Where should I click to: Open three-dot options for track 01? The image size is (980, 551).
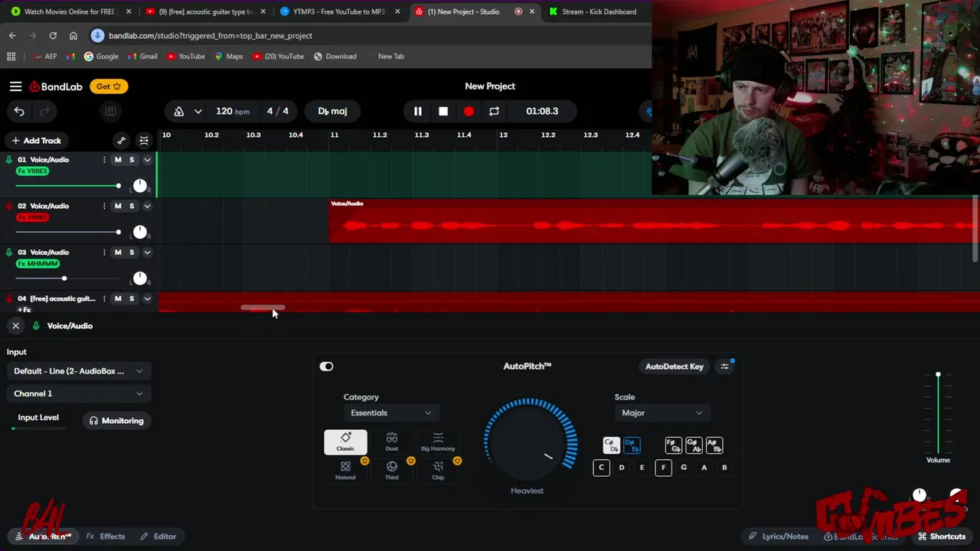pyautogui.click(x=104, y=160)
